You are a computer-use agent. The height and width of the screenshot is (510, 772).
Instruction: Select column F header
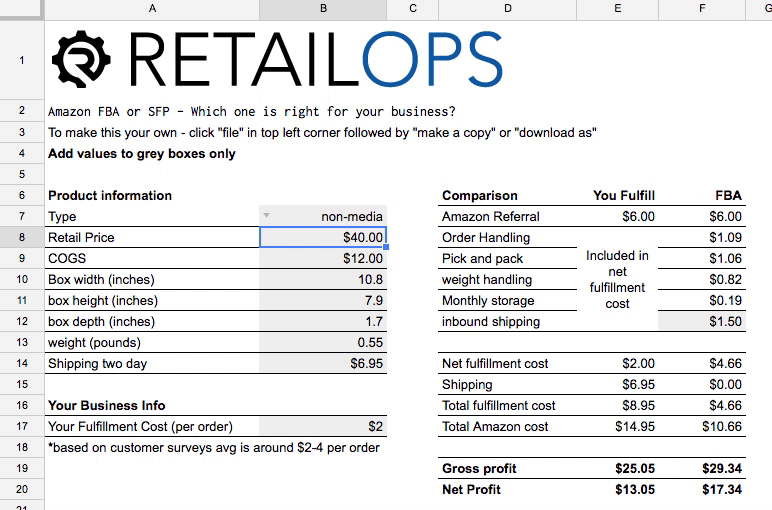702,8
